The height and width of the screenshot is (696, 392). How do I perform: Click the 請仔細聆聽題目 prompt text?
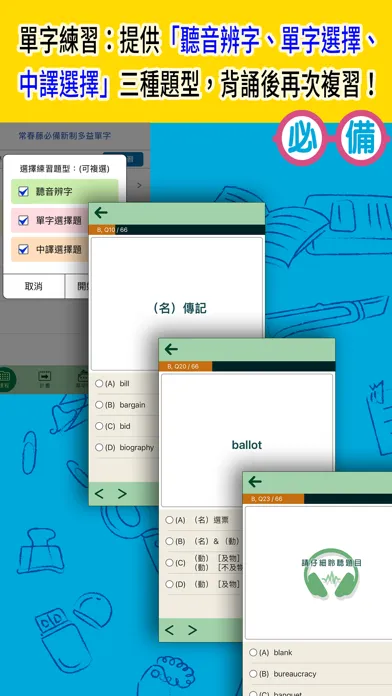331,563
